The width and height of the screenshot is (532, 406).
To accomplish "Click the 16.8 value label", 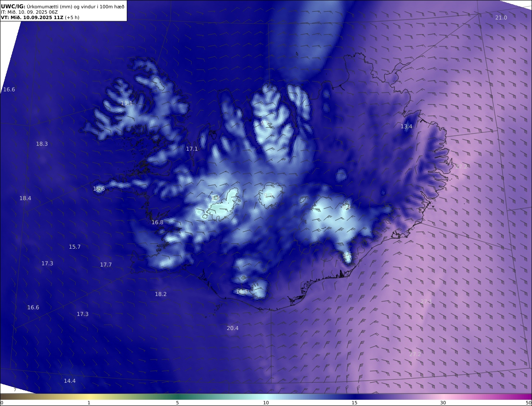I will pyautogui.click(x=158, y=223).
